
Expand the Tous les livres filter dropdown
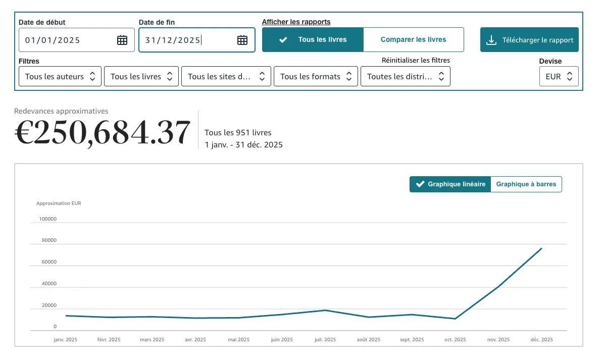(x=141, y=77)
